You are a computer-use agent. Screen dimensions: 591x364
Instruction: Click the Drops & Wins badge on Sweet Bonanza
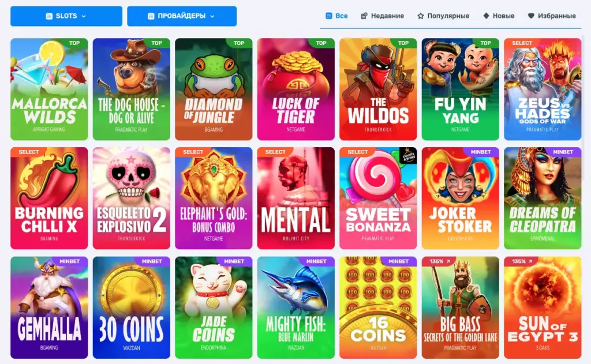[409, 156]
